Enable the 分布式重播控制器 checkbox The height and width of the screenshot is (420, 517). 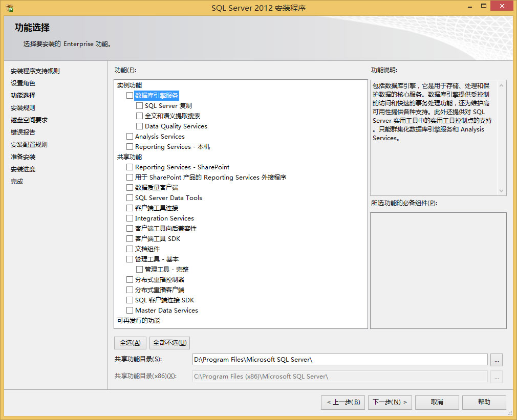pyautogui.click(x=130, y=279)
